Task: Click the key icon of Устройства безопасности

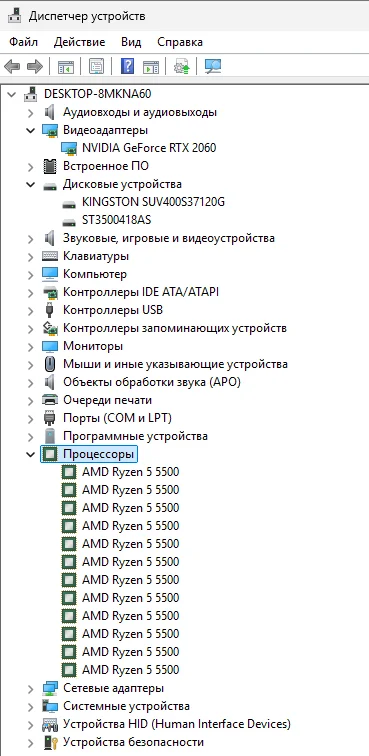Action: [51, 742]
